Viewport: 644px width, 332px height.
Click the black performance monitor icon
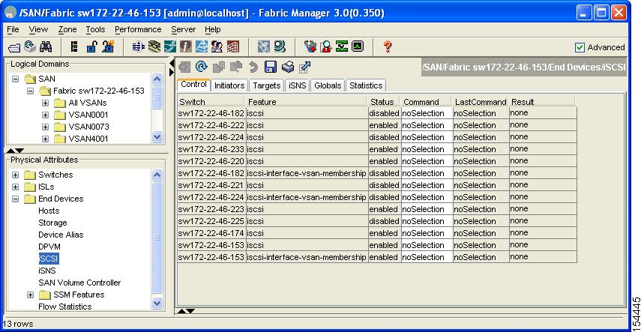pos(358,46)
